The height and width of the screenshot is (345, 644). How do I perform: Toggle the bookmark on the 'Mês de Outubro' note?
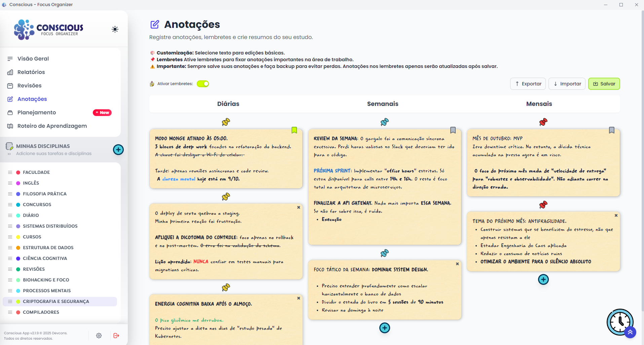(x=612, y=130)
